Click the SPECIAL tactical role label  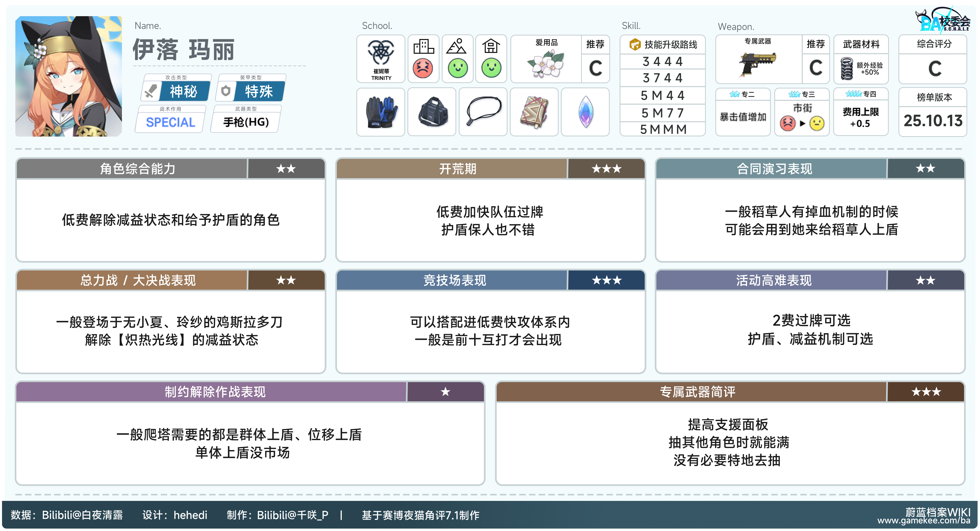tap(170, 122)
